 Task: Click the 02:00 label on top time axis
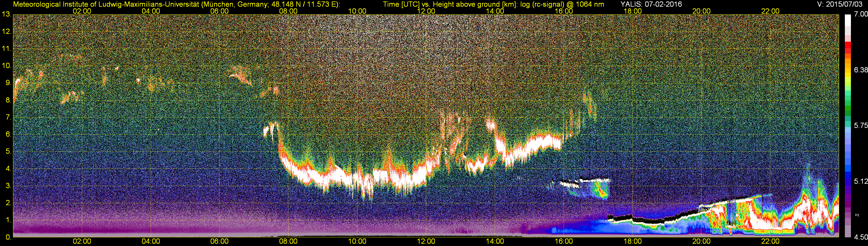click(82, 11)
